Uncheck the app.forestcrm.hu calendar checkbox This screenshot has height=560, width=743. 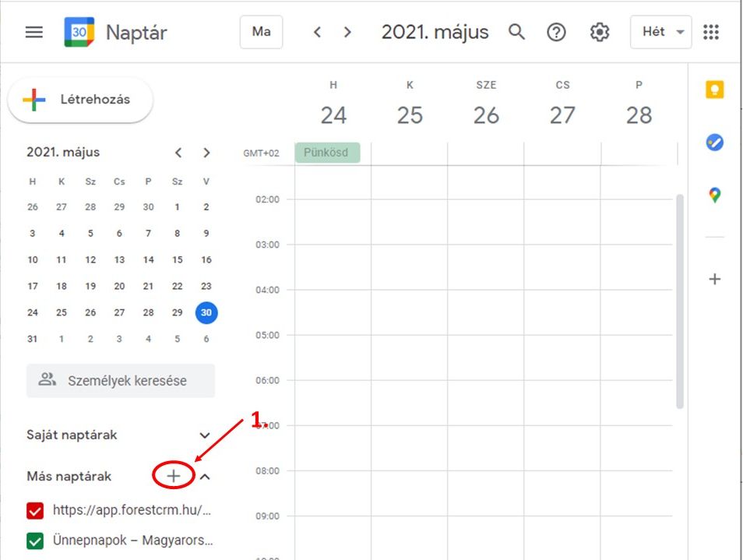click(x=35, y=511)
